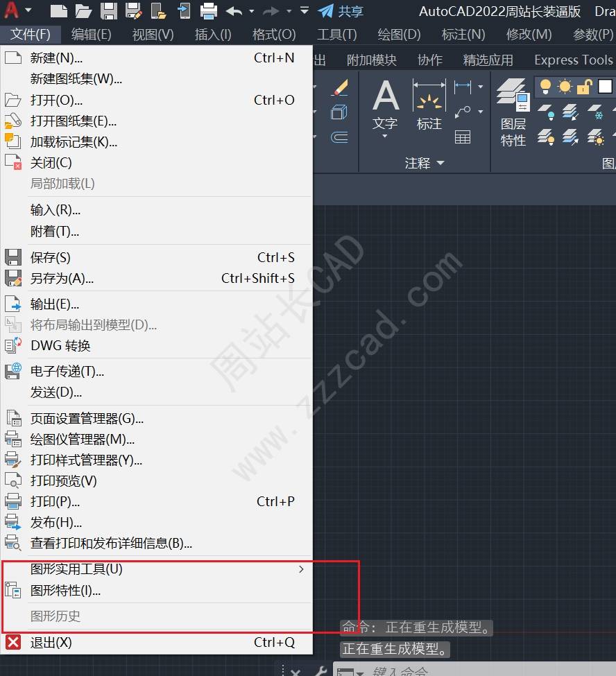Select 退出(X) to exit AutoCAD

point(51,643)
